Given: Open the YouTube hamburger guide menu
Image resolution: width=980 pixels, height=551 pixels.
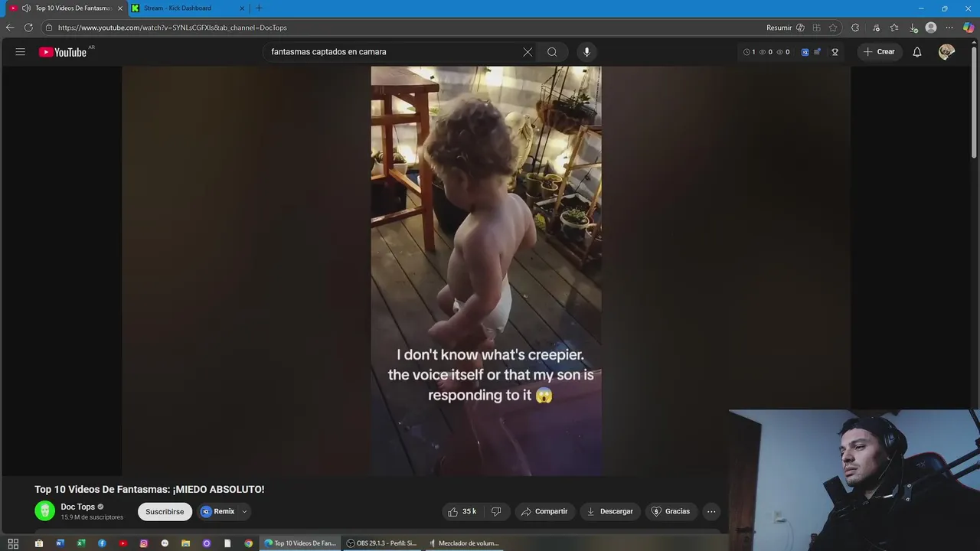Looking at the screenshot, I should (x=21, y=52).
